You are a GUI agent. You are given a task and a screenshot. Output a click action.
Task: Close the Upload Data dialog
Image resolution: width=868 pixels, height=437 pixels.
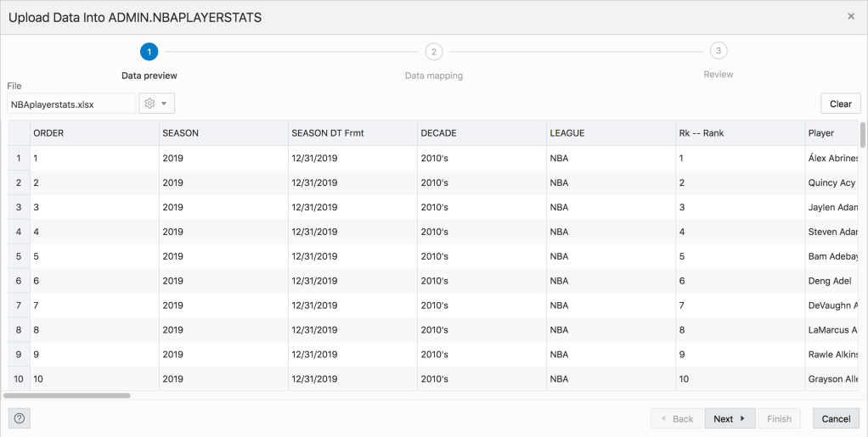[x=851, y=16]
